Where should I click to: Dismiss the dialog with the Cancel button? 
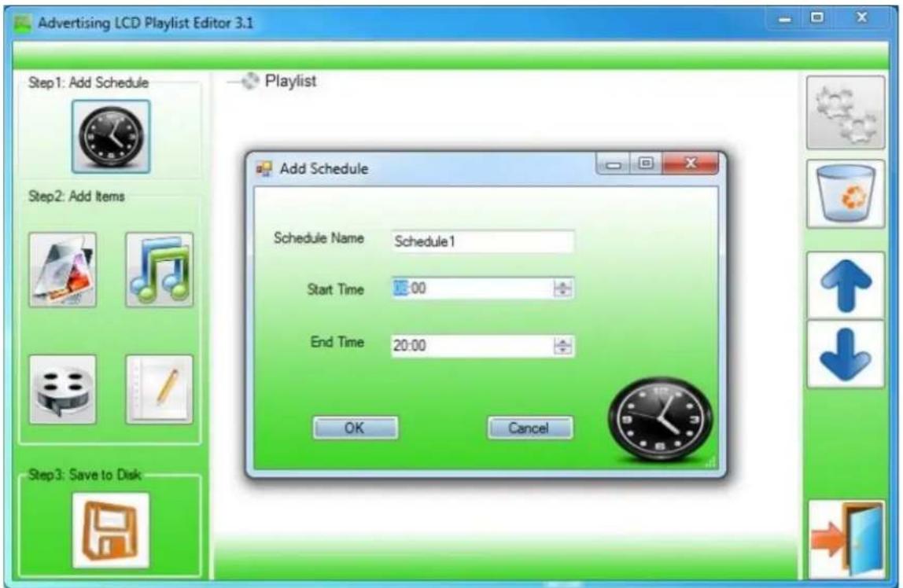530,428
